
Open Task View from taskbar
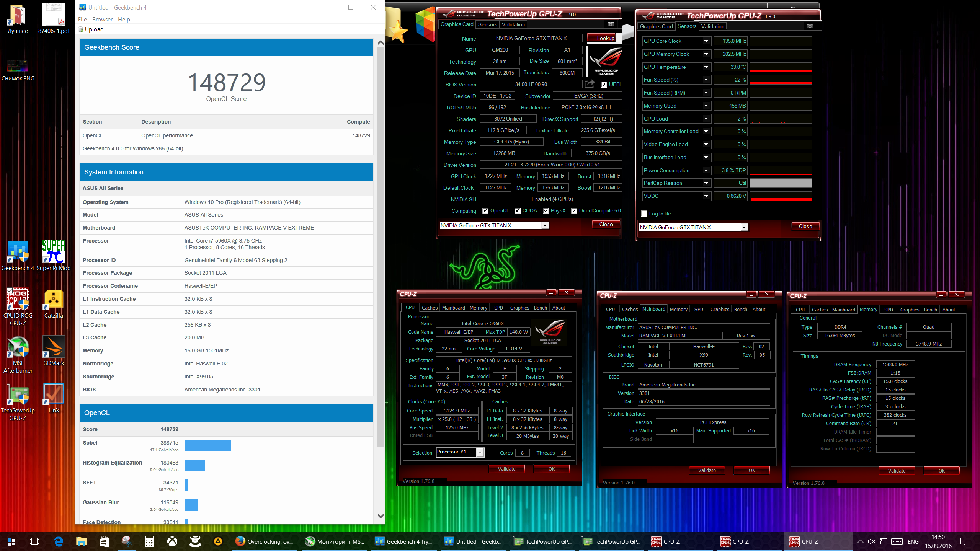pos(34,541)
